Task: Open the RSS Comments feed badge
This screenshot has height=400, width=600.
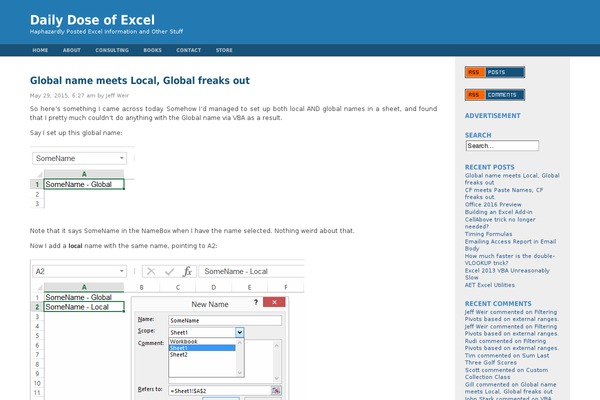Action: (x=495, y=95)
